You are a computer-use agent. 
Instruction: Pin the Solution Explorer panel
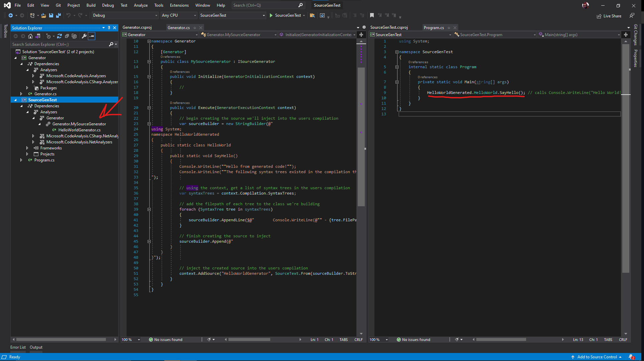coord(109,28)
